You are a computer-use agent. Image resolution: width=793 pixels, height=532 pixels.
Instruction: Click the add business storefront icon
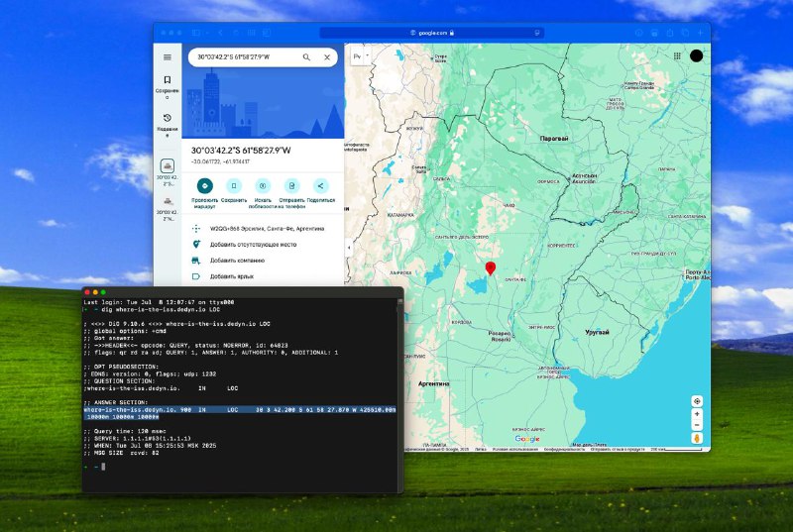coord(195,261)
